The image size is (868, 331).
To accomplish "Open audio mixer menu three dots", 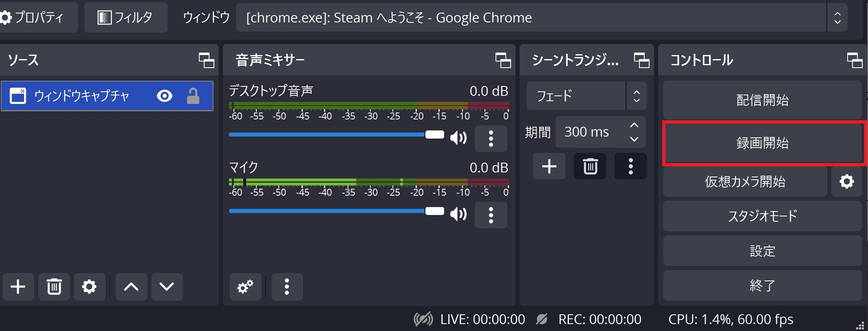I will (x=287, y=287).
